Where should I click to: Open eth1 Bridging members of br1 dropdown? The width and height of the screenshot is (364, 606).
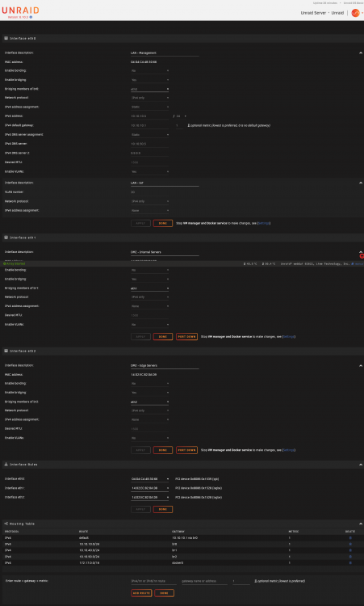click(x=150, y=288)
